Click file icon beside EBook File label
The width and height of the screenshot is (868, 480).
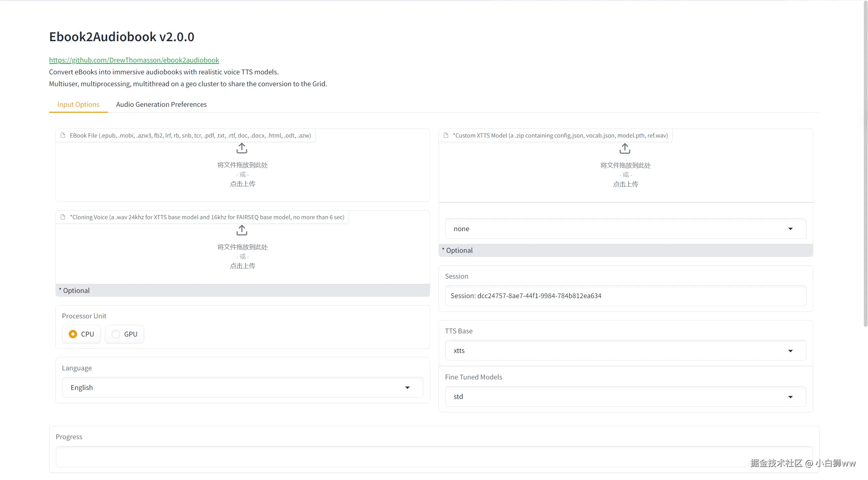tap(63, 135)
